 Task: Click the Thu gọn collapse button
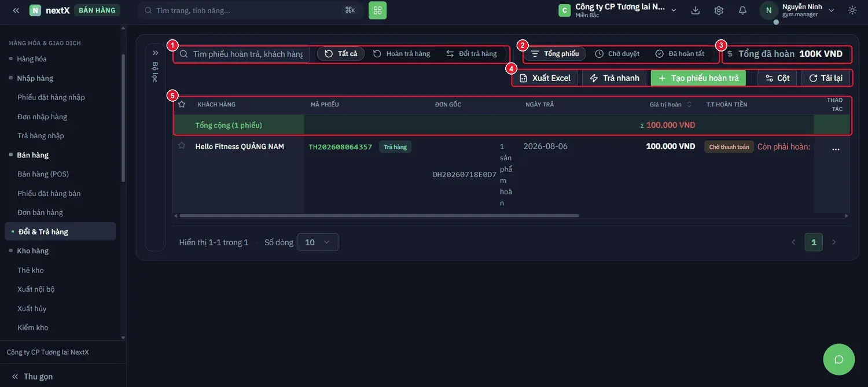point(32,377)
